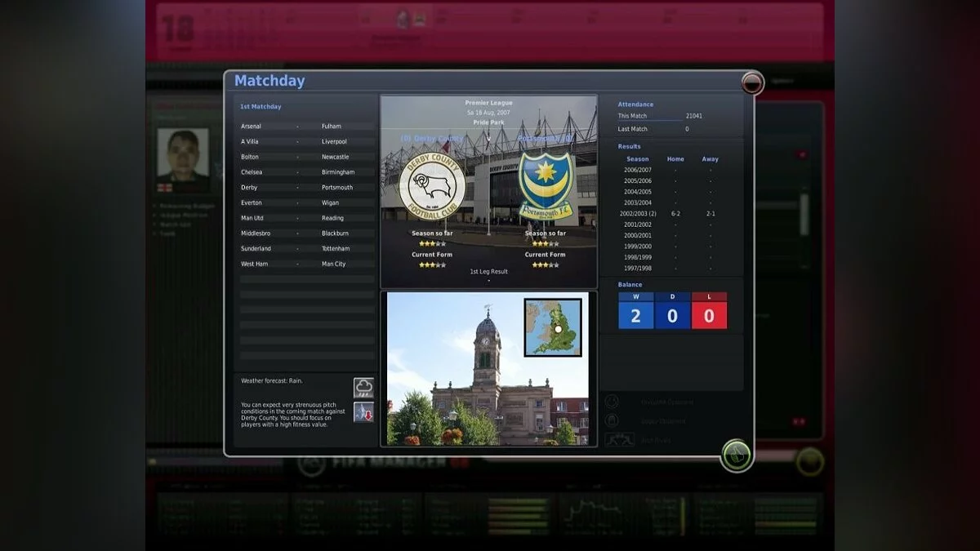The width and height of the screenshot is (980, 551).
Task: Confirm matchday with the green thumbs-up button
Action: 736,455
